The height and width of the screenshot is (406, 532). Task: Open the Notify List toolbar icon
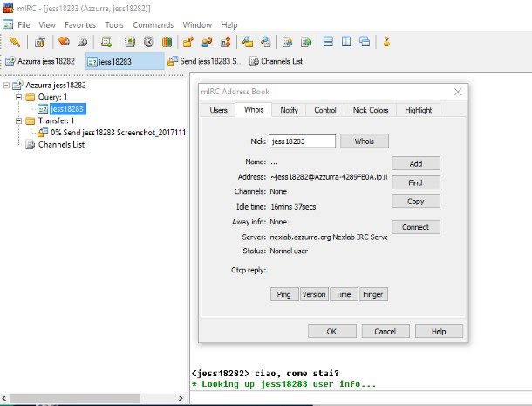(288, 42)
